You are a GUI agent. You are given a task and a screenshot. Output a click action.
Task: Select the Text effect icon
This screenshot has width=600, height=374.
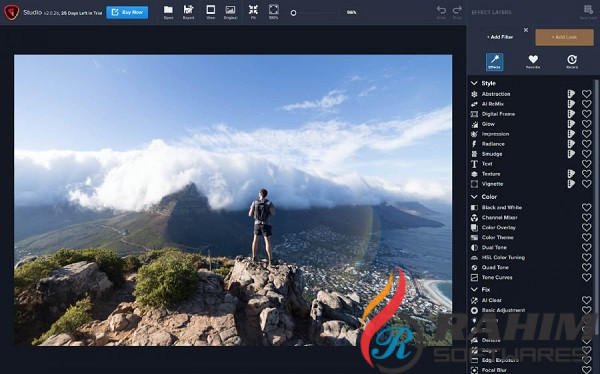click(474, 164)
